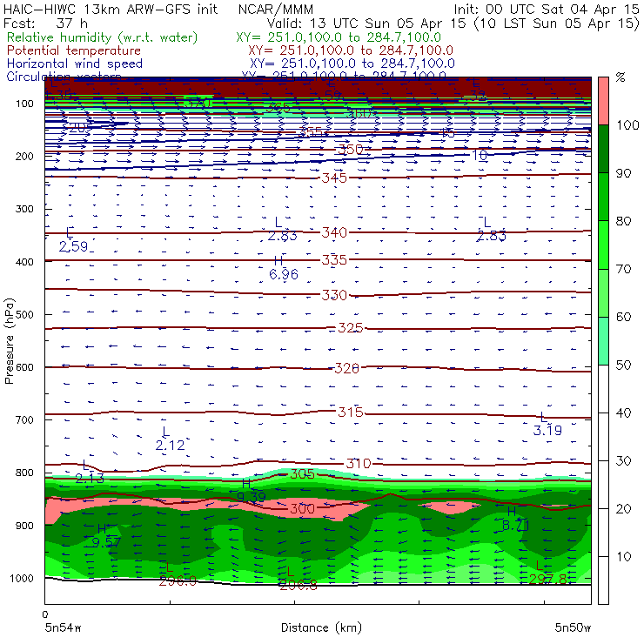
Task: Click the 500 hPa pressure tick label
Action: tap(24, 314)
